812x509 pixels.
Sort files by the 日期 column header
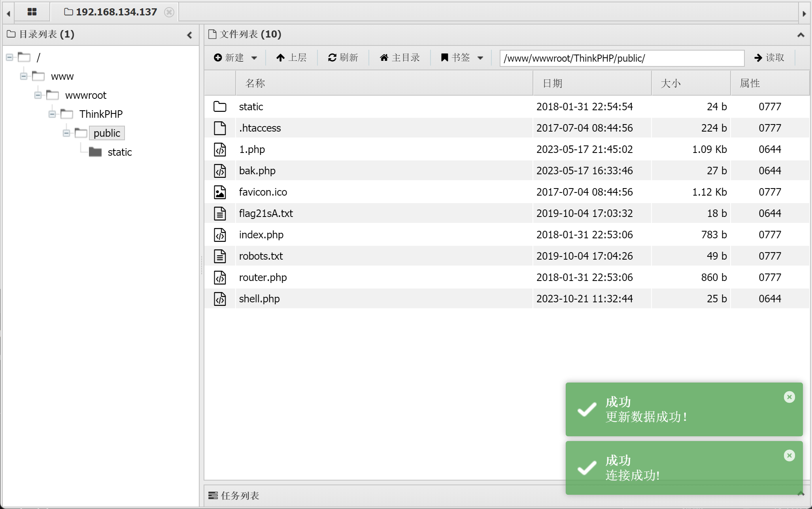(x=552, y=83)
